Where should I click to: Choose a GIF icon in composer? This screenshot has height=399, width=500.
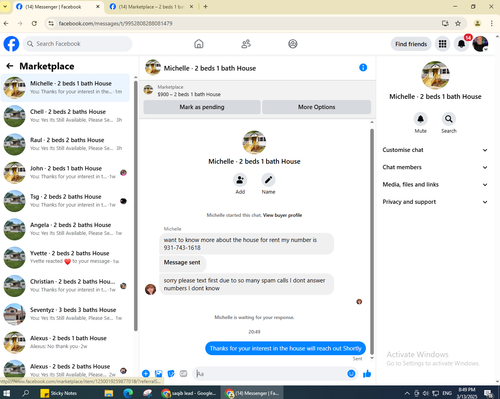tap(183, 374)
